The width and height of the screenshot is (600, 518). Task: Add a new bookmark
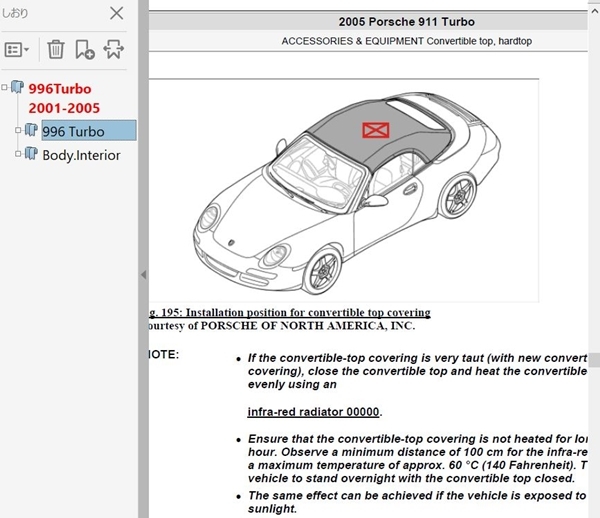(85, 49)
